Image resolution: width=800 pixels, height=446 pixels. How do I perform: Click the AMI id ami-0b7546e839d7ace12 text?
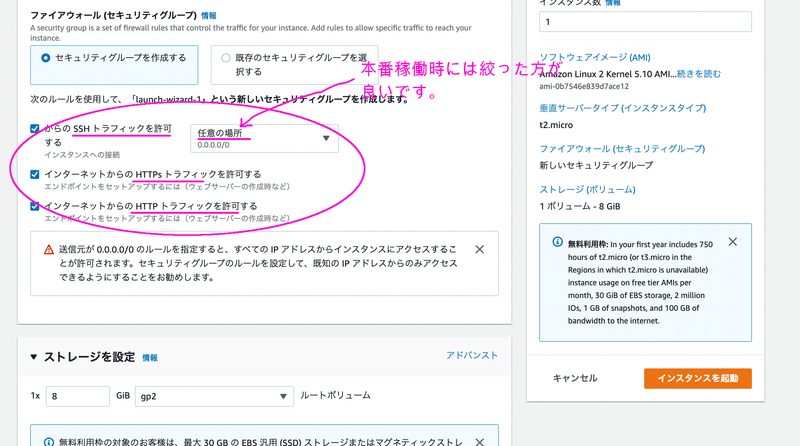point(584,87)
